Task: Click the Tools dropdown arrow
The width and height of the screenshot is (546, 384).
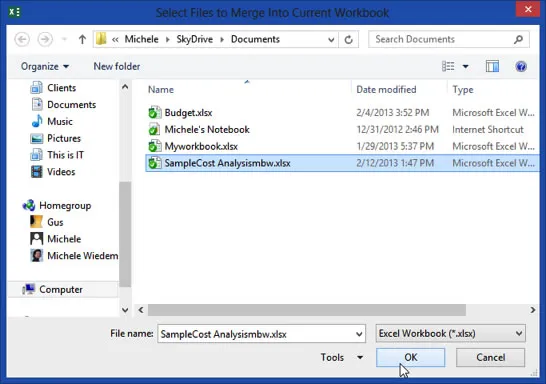Action: click(x=360, y=357)
